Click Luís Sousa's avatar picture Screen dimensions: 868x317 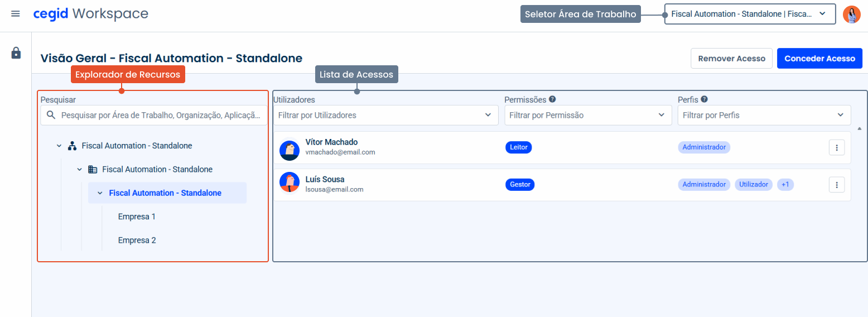click(x=289, y=182)
